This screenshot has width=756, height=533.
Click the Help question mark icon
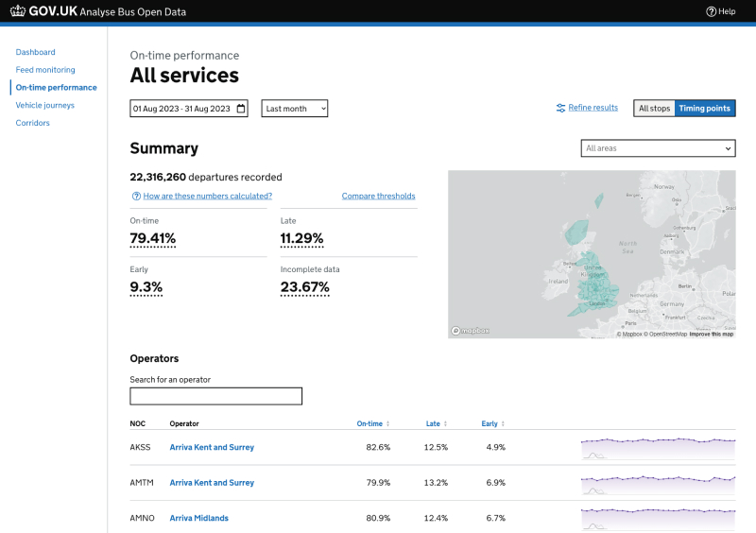pos(711,11)
